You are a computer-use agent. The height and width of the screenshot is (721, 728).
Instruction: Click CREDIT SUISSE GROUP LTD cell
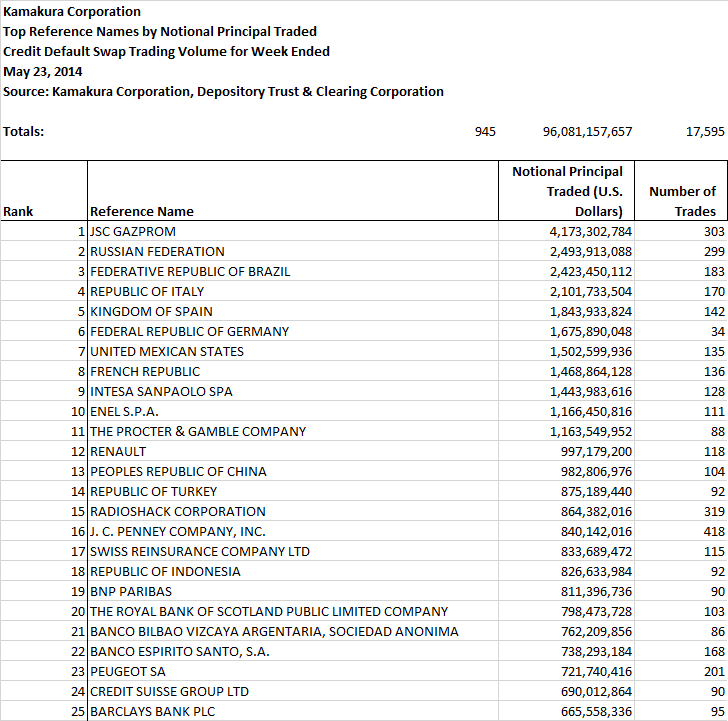[x=293, y=690]
